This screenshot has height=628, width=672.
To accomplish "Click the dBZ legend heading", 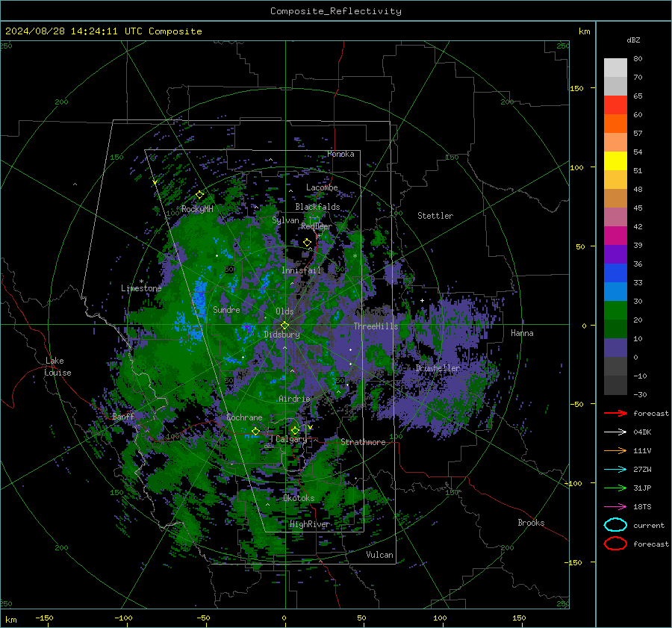I will pos(633,40).
